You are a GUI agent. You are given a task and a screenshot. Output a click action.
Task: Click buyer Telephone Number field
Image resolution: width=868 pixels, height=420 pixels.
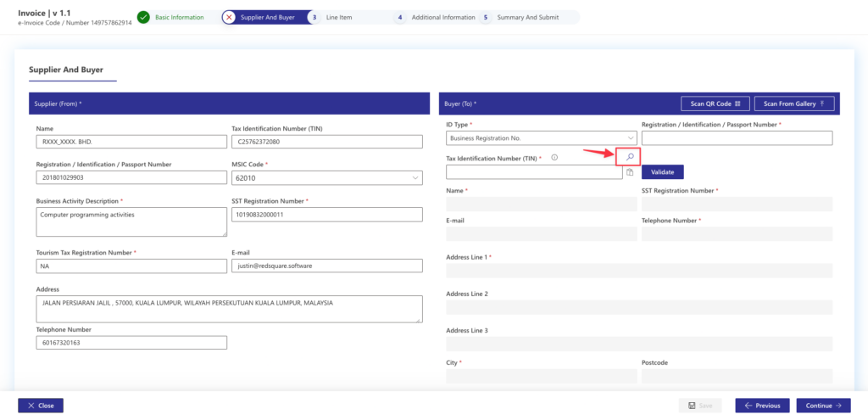pos(737,234)
